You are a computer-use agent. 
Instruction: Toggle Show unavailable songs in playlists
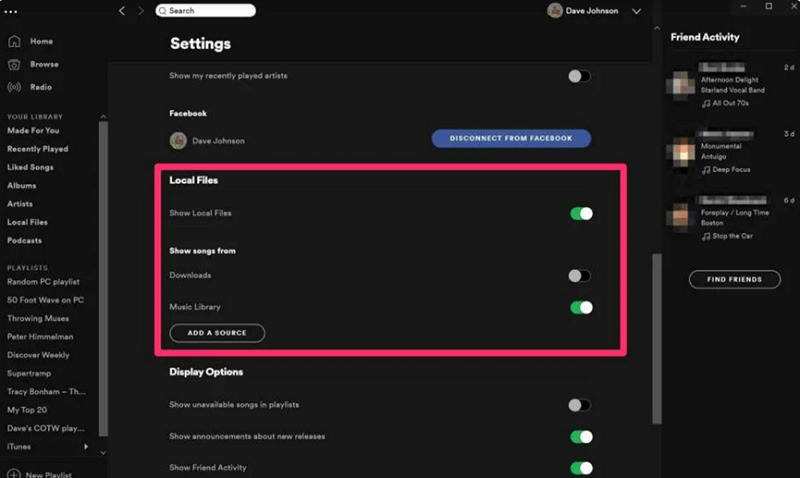coord(580,405)
